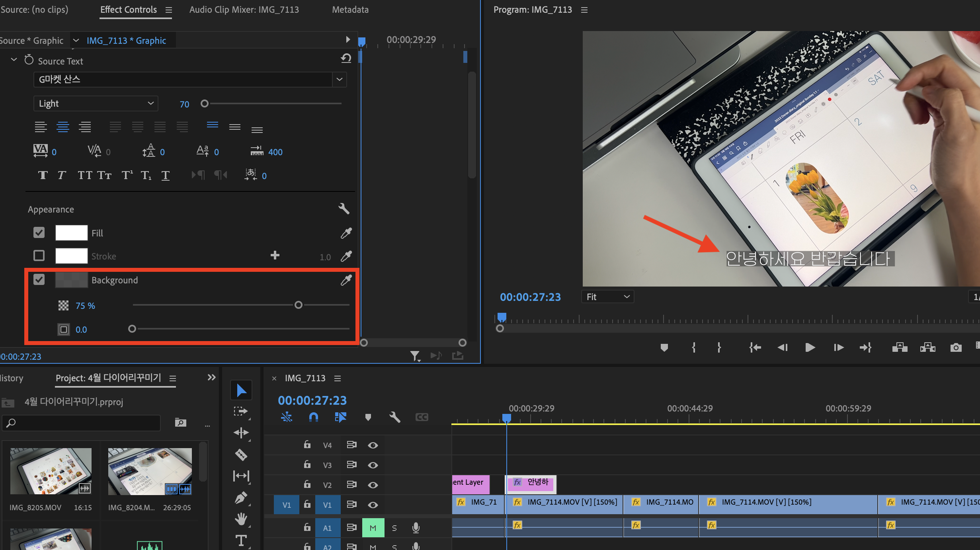
Task: Click the Export Frame camera icon
Action: pyautogui.click(x=956, y=348)
